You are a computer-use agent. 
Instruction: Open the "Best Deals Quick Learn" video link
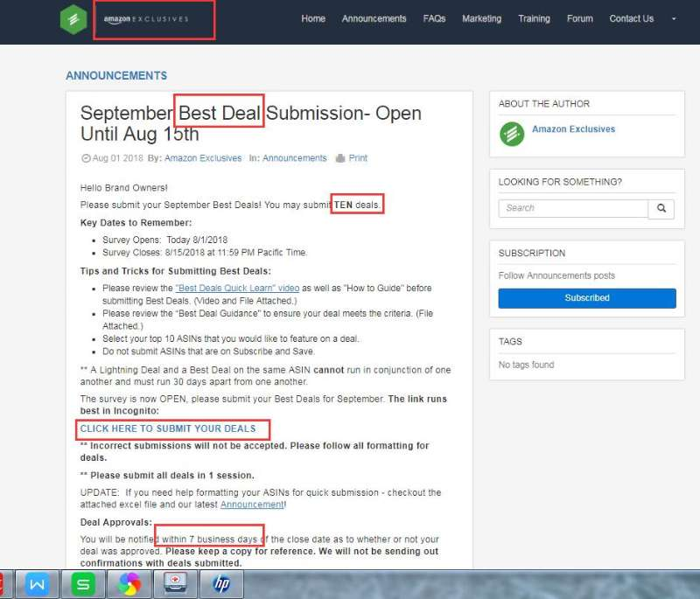tap(237, 288)
